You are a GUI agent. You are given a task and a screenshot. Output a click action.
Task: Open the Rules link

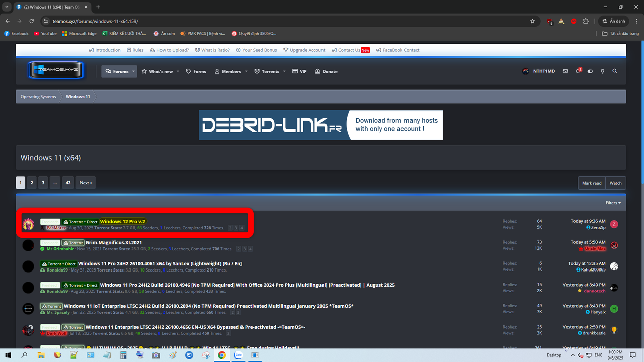point(135,50)
